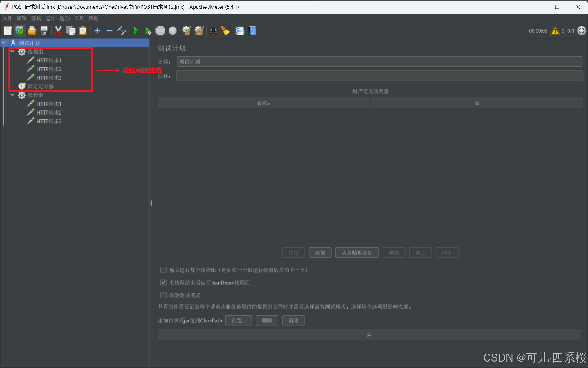
Task: Collapse the first 线程组 node
Action: click(x=12, y=52)
